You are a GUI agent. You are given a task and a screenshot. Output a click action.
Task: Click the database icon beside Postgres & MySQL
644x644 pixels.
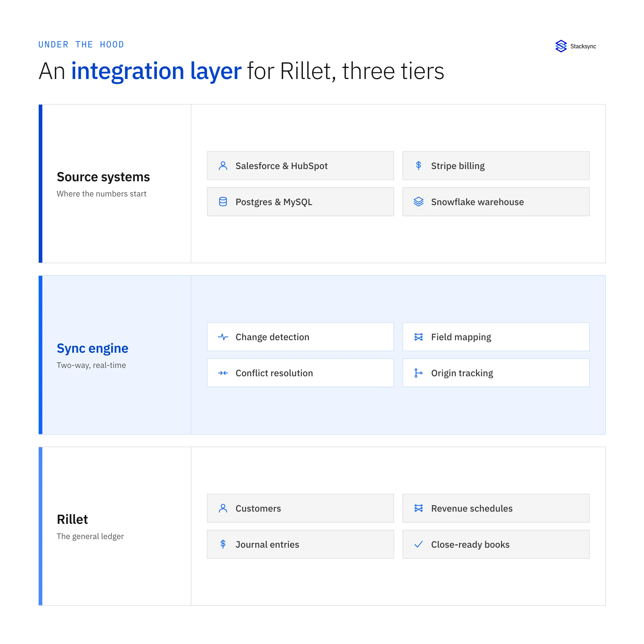pyautogui.click(x=223, y=202)
